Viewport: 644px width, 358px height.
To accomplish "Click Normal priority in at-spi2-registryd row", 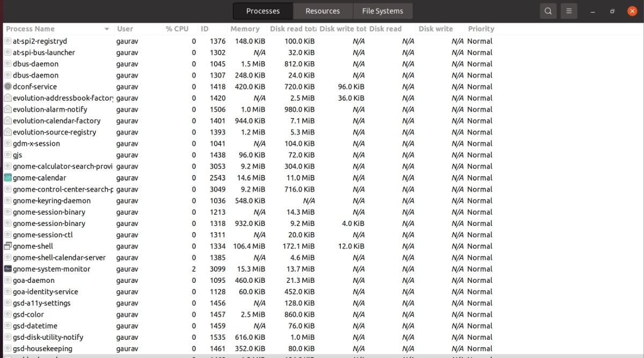I will [x=480, y=41].
